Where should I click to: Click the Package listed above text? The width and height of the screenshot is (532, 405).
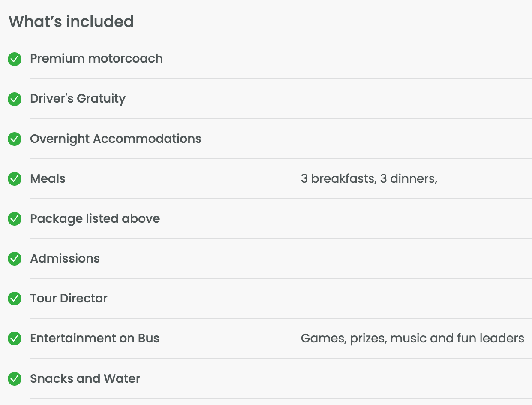point(95,218)
